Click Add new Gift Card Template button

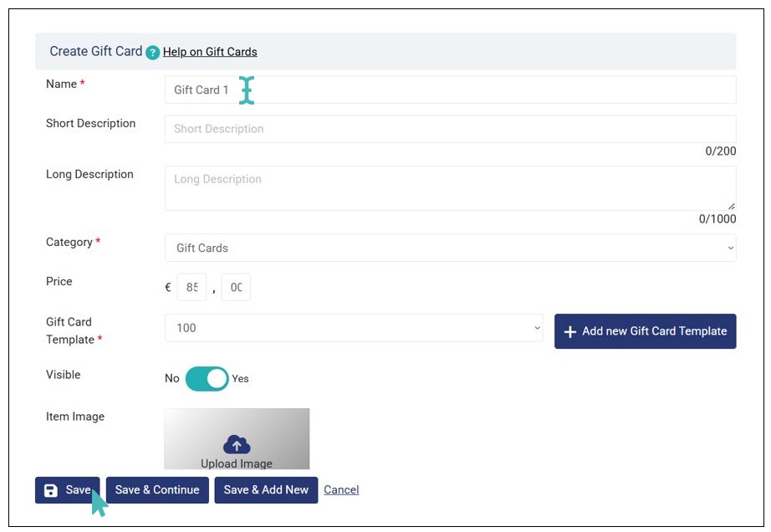point(645,331)
